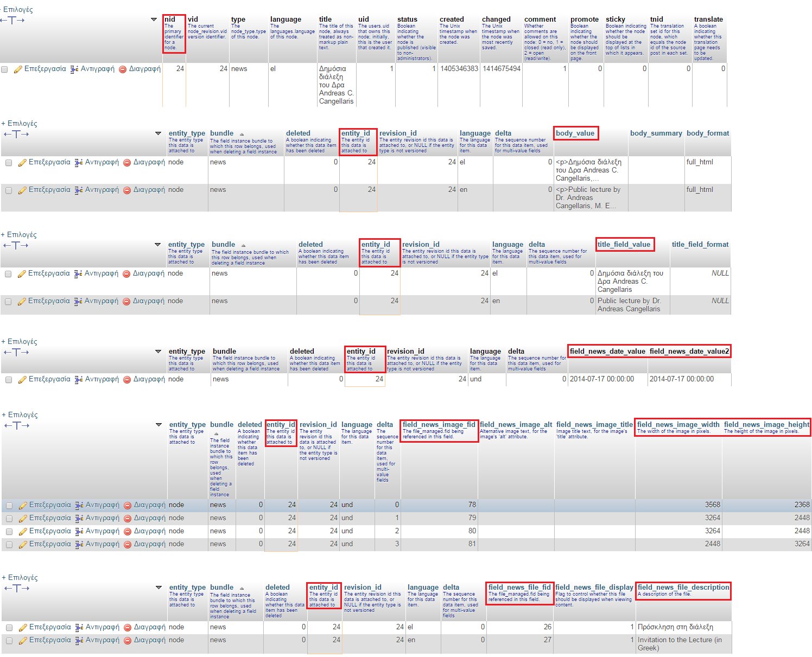This screenshot has height=657, width=812.
Task: Tick the checkbox of the image fid 80 row
Action: click(x=9, y=532)
